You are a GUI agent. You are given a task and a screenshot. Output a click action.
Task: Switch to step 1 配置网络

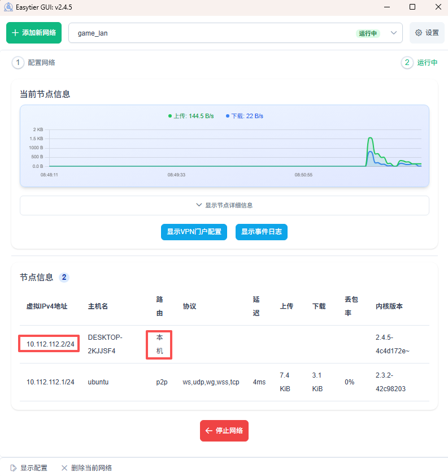[34, 63]
